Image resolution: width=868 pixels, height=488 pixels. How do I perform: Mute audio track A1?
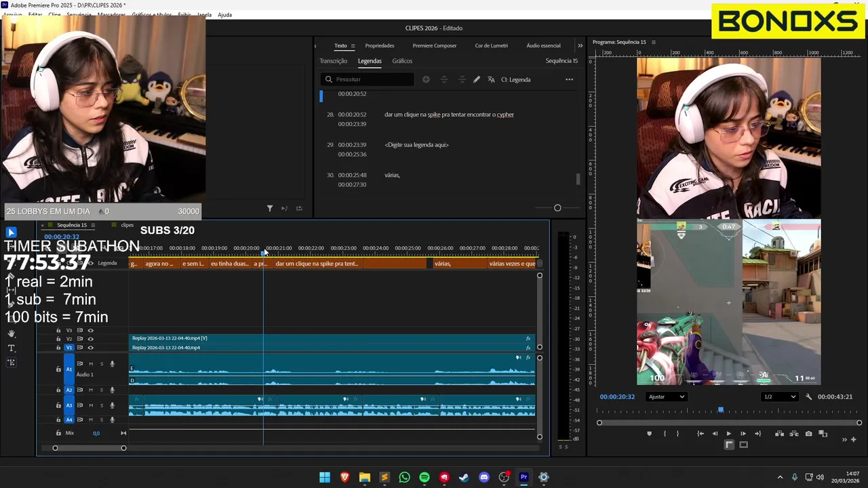(91, 364)
